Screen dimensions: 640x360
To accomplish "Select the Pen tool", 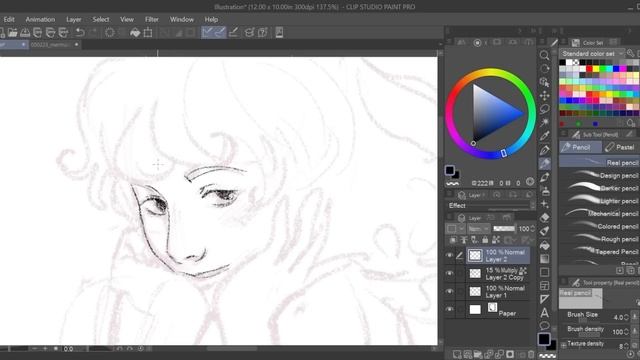I will 544,150.
